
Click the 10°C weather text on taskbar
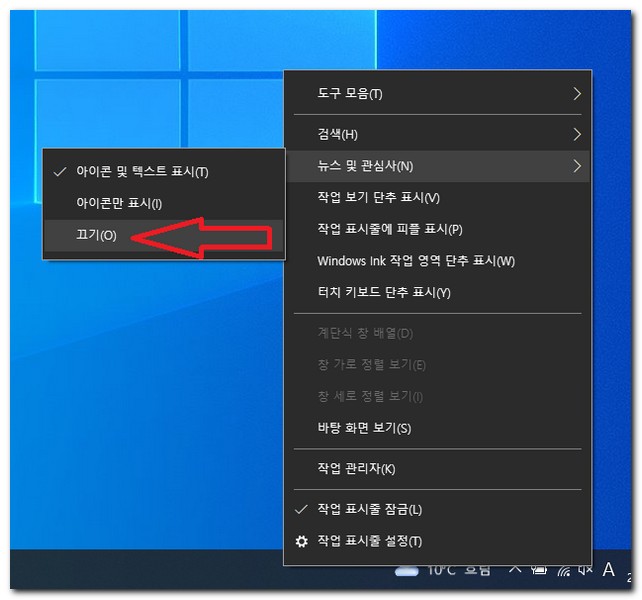(441, 570)
